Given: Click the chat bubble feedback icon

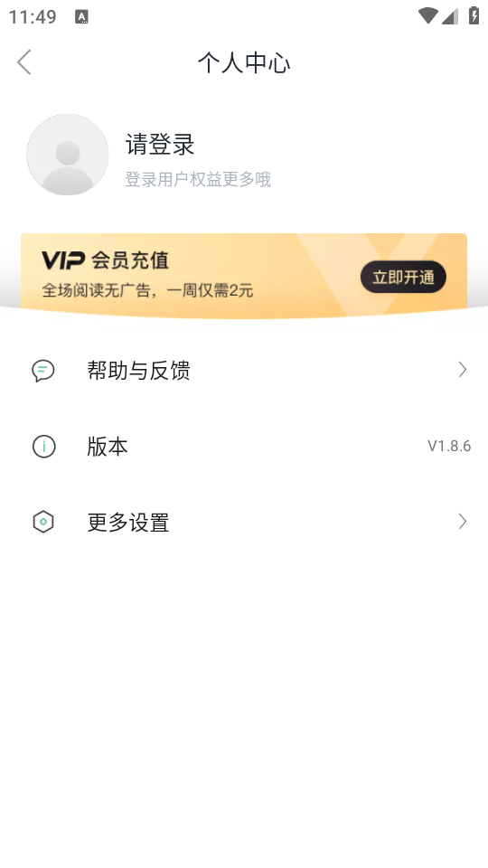Looking at the screenshot, I should pyautogui.click(x=43, y=371).
